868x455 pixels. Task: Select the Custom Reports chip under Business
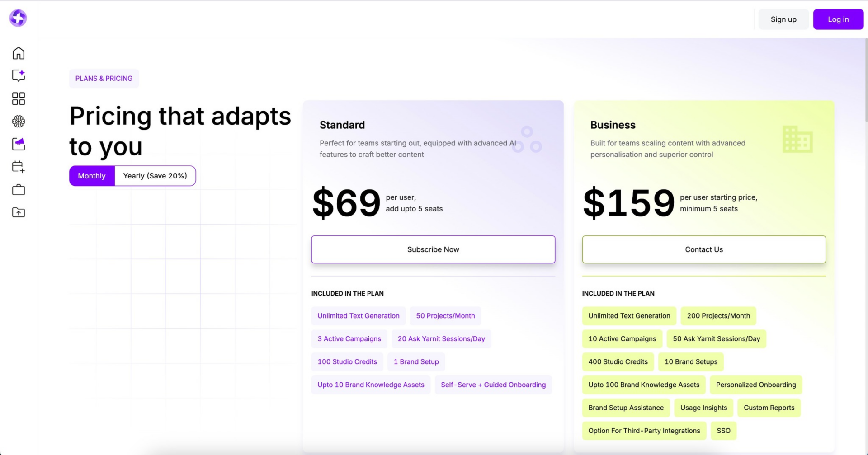pyautogui.click(x=769, y=408)
